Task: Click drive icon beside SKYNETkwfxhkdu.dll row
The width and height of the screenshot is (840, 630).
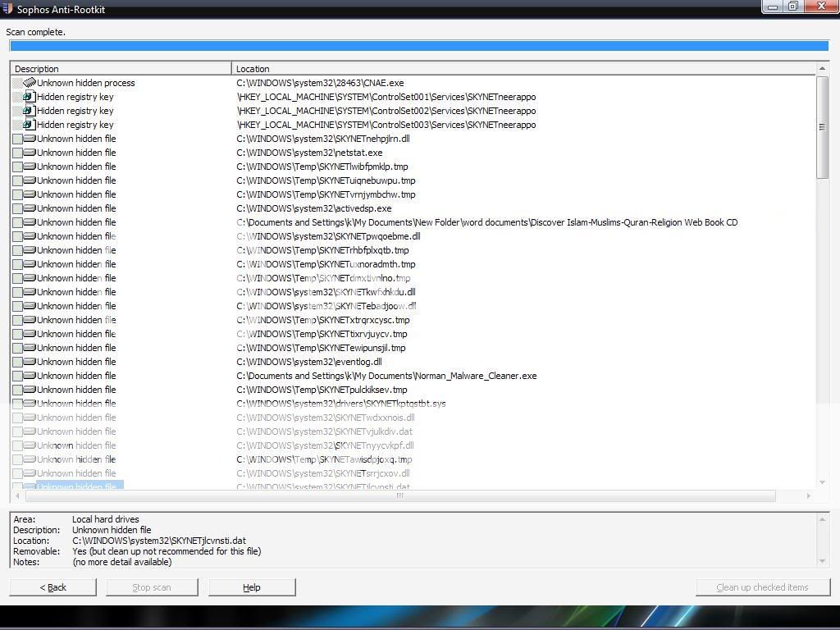Action: 30,291
